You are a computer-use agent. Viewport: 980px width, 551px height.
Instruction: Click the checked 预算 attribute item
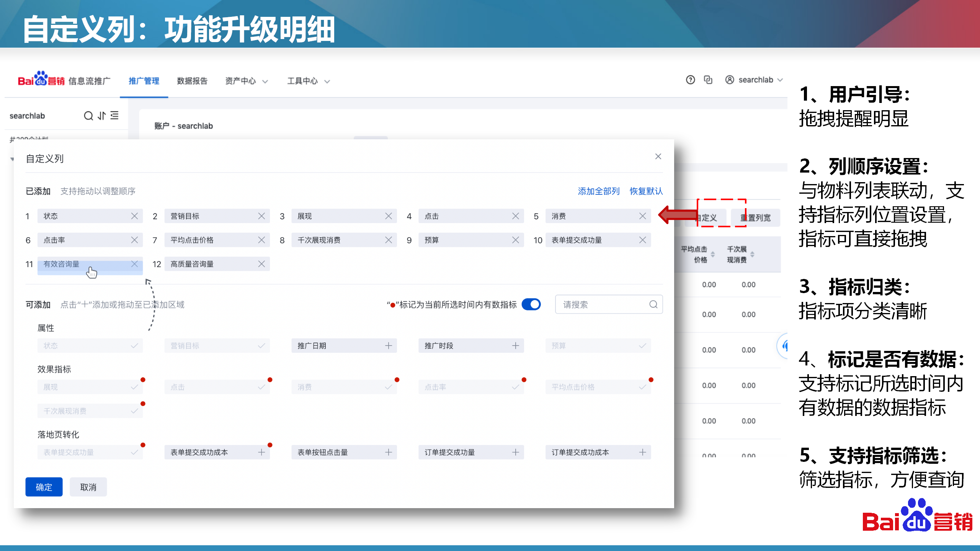(598, 346)
